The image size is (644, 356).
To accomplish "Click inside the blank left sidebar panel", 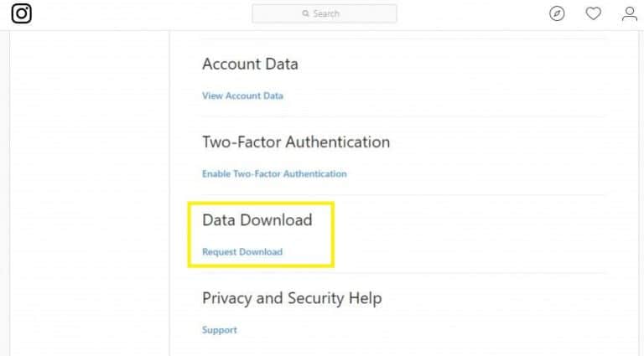I will 90,193.
